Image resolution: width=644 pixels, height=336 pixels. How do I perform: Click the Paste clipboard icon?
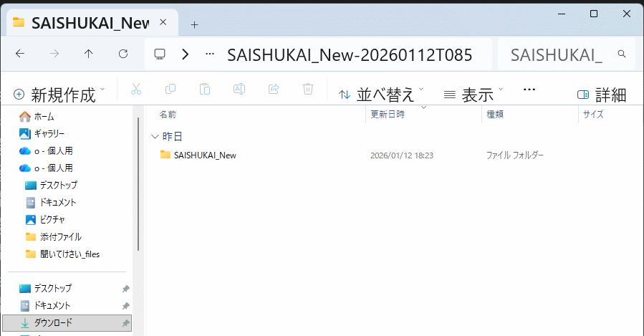coord(205,90)
